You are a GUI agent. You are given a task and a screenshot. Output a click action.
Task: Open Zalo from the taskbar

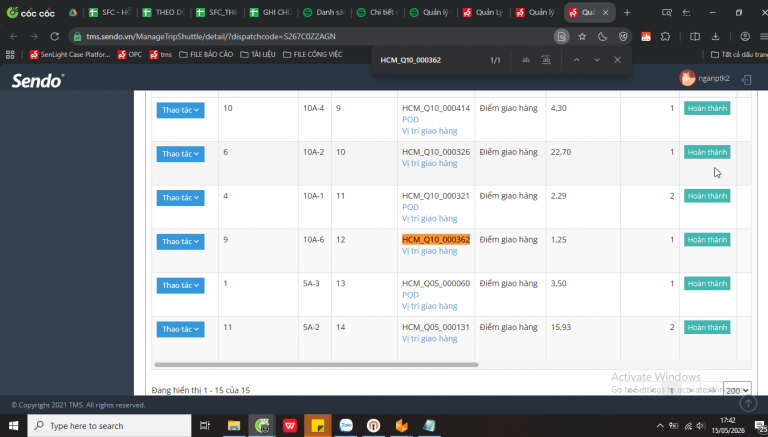coord(346,426)
